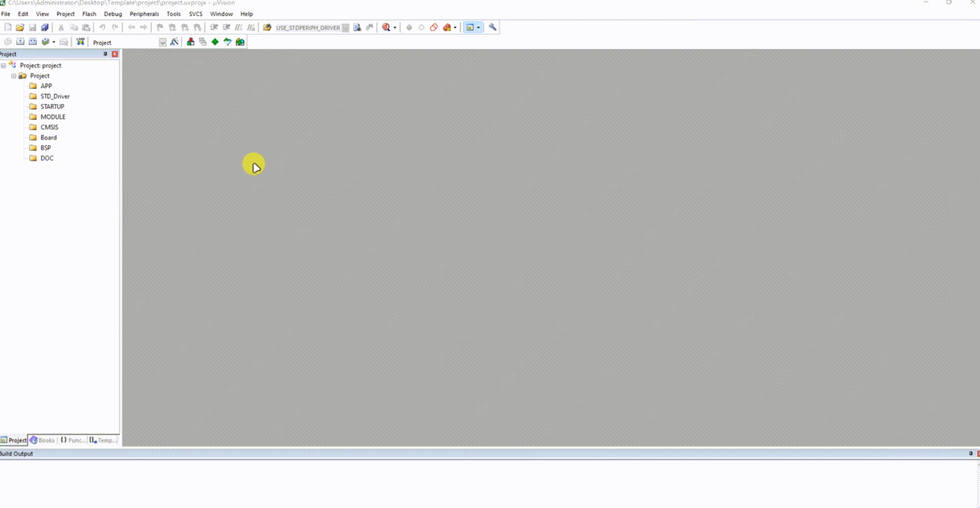This screenshot has width=980, height=508.
Task: Close the Project panel
Action: coord(115,54)
